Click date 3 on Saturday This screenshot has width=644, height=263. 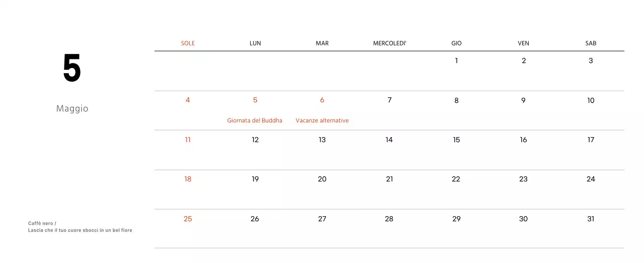[591, 61]
